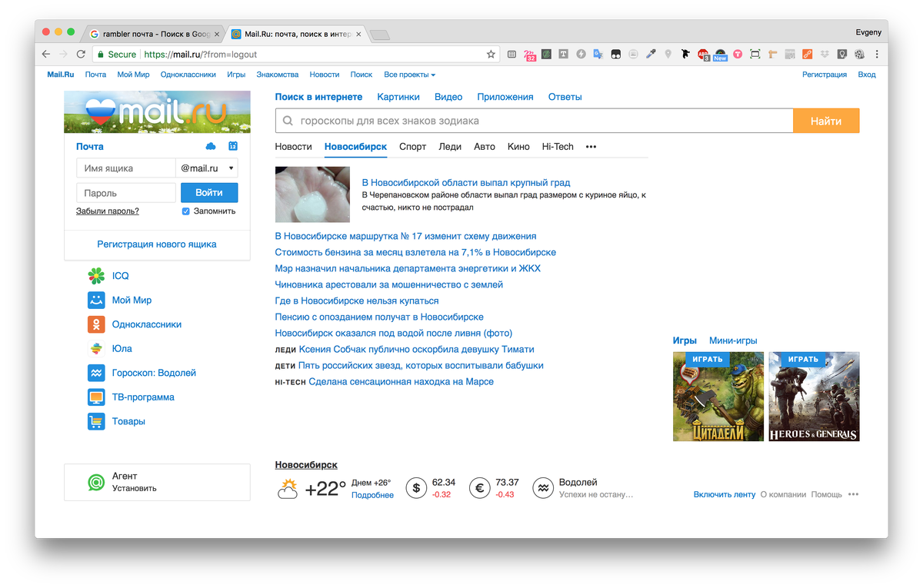923x588 pixels.
Task: Click the browser address bar URL
Action: [x=201, y=55]
